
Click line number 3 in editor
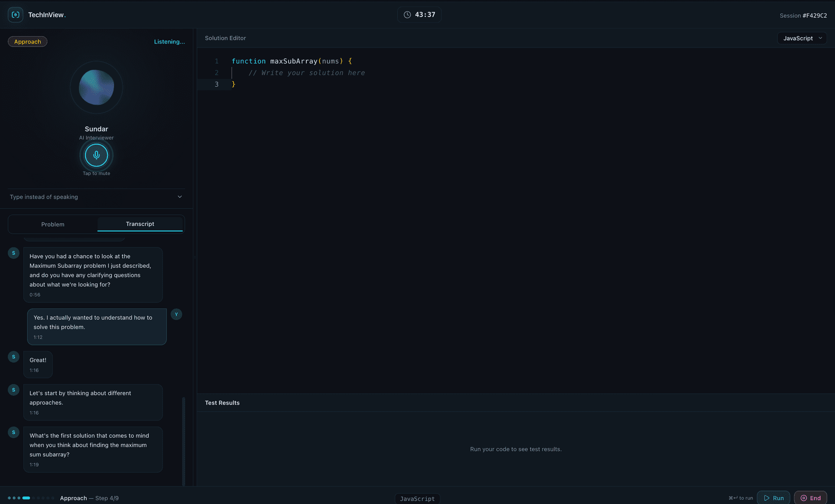(217, 84)
